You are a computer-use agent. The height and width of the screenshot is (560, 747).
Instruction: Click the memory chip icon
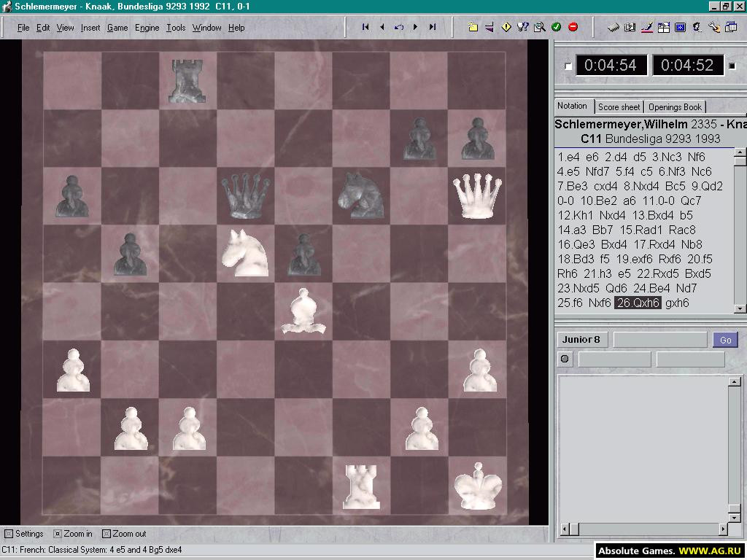click(x=613, y=27)
